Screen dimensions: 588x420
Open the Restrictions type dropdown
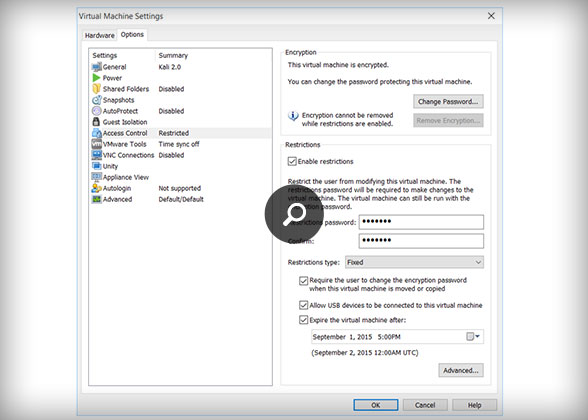(x=414, y=262)
